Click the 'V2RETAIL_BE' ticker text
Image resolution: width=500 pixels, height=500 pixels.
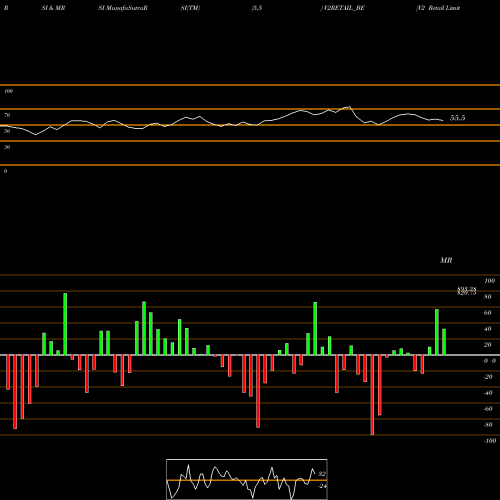coord(343,8)
